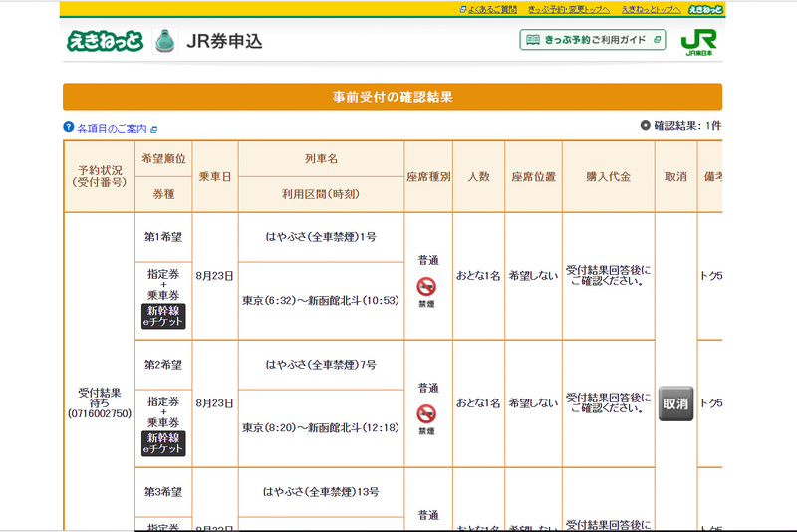Click 新幹線eチケット badge in 第1希望 row
Image resolution: width=797 pixels, height=532 pixels.
coord(163,316)
